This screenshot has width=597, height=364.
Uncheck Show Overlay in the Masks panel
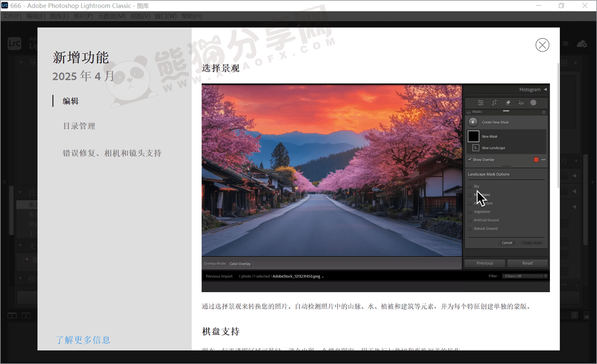[470, 159]
